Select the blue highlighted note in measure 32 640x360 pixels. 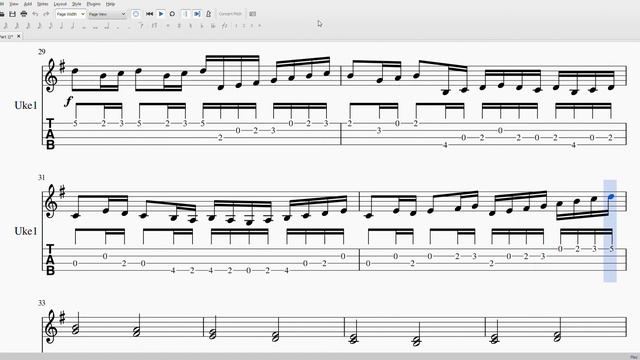[611, 197]
